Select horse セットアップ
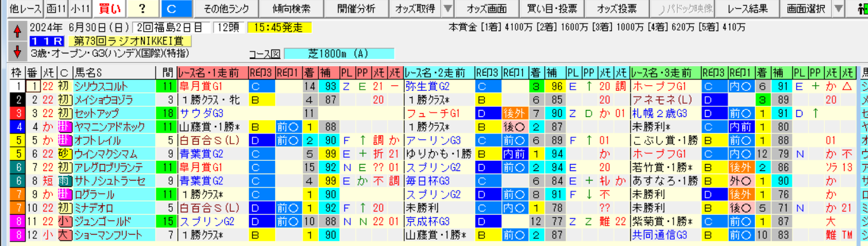 coord(114,113)
